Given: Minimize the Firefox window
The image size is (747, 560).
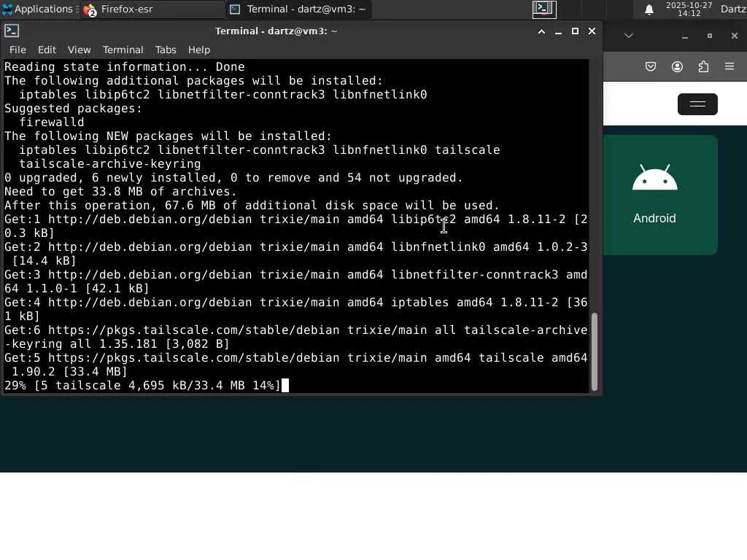Looking at the screenshot, I should [684, 36].
